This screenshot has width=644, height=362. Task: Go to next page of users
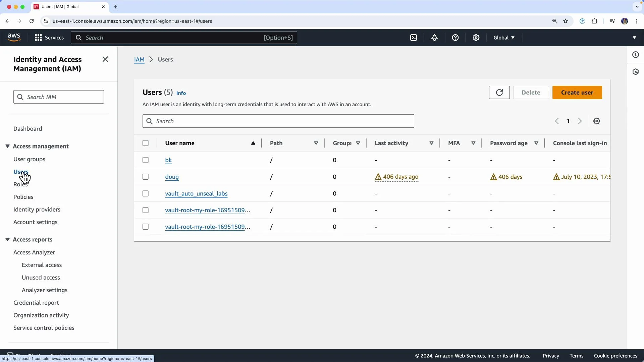coord(580,121)
